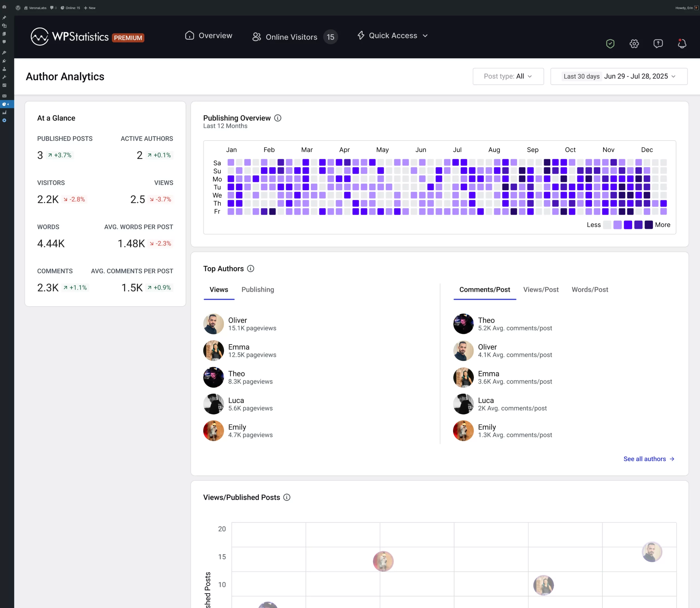Open the Posts pushpin sidebar icon
This screenshot has width=700, height=608.
(x=4, y=18)
